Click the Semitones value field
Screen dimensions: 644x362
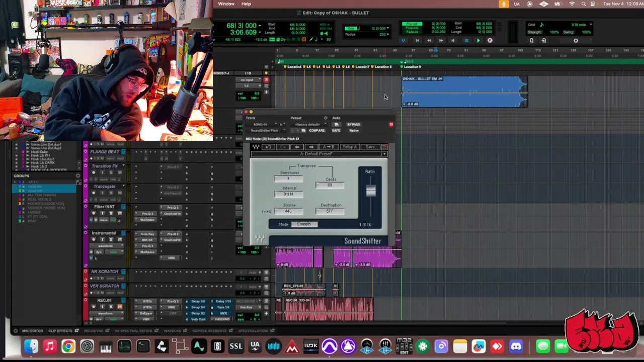tap(288, 178)
